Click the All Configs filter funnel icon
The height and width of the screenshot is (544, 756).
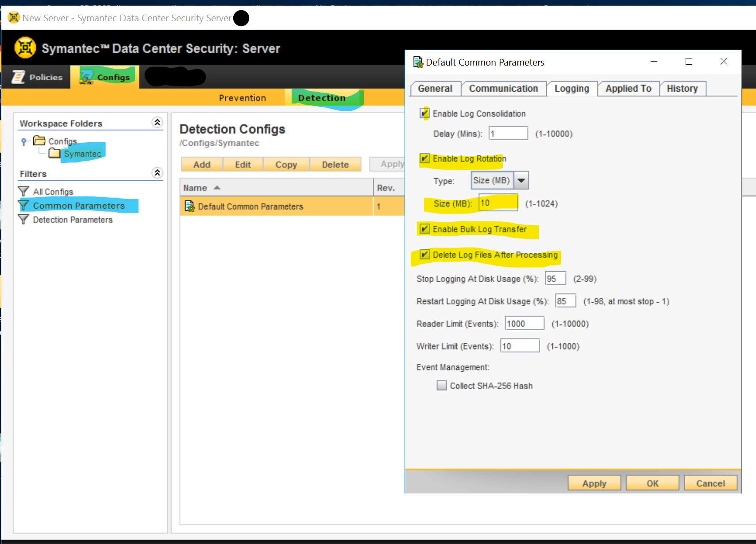[23, 191]
